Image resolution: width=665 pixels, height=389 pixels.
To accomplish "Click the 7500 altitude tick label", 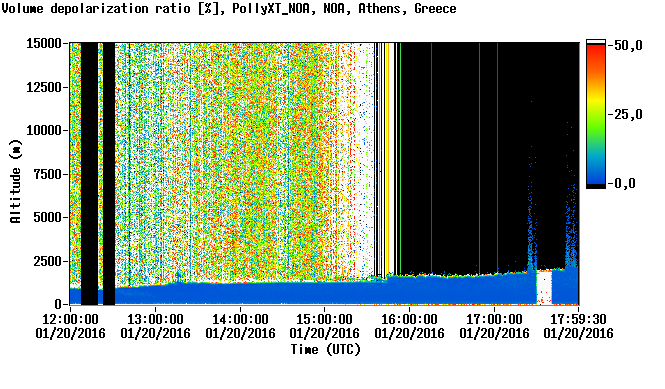I will [47, 174].
